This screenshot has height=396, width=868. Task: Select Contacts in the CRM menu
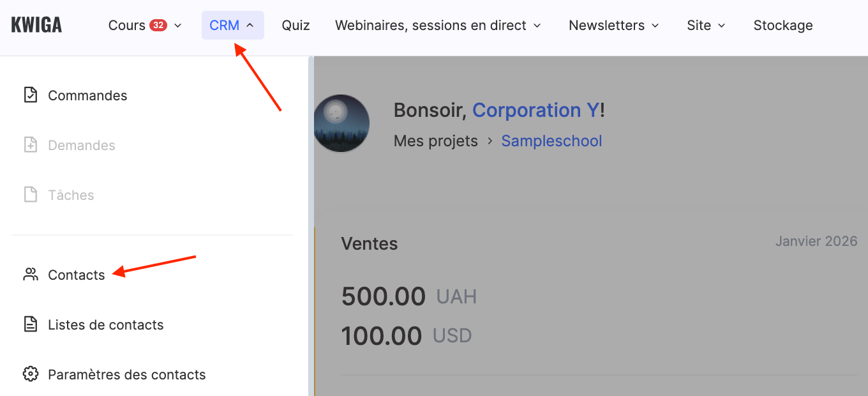[x=77, y=275]
